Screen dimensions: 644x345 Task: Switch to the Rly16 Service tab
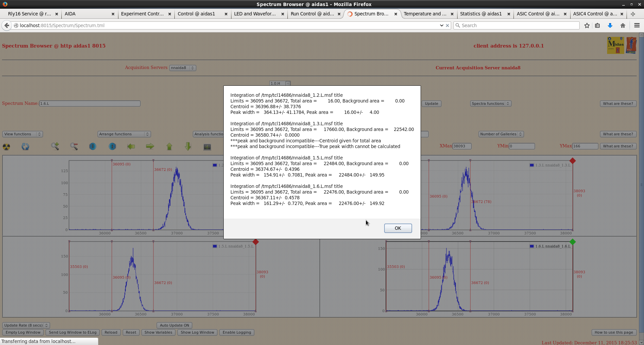(30, 14)
